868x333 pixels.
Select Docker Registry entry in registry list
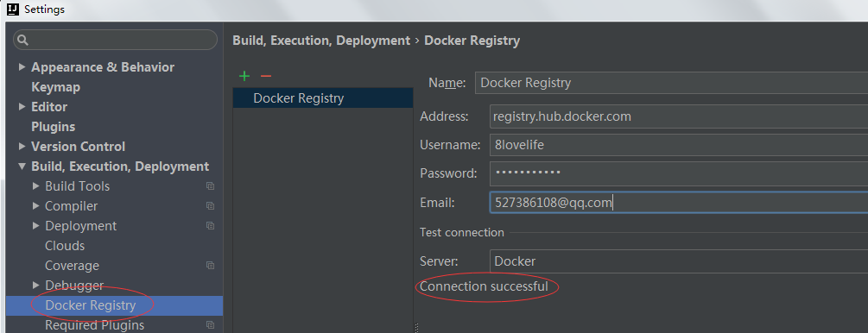coord(323,97)
